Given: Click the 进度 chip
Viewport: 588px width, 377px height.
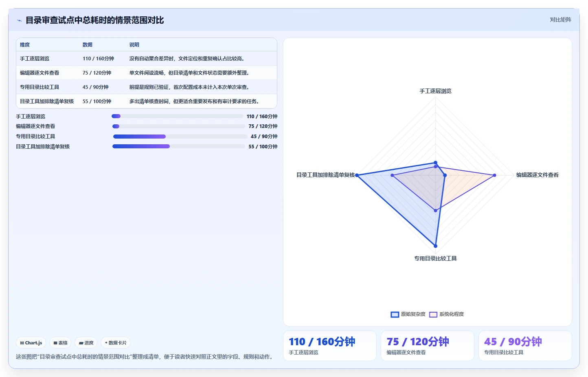Looking at the screenshot, I should pos(86,343).
